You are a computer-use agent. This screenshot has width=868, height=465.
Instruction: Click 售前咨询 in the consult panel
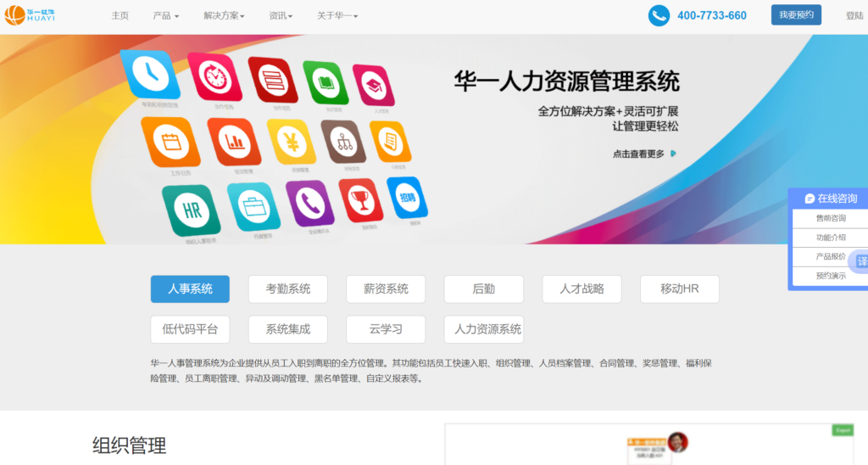831,218
